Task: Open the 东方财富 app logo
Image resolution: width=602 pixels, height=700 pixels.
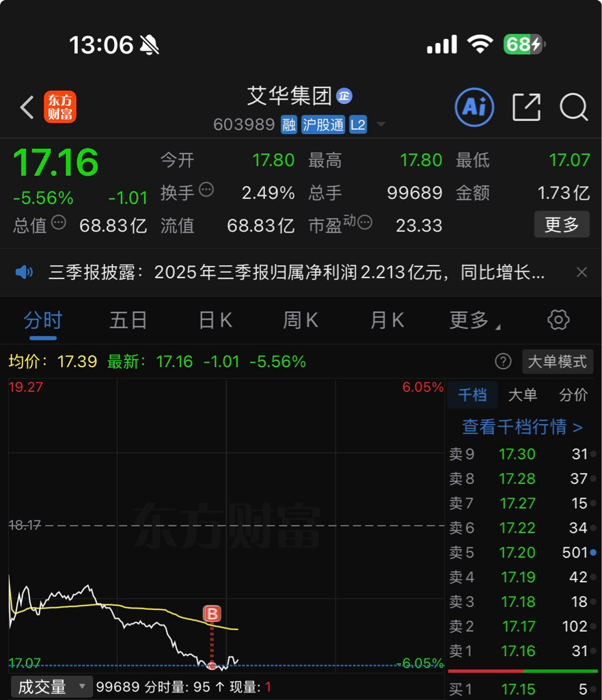Action: [x=60, y=107]
